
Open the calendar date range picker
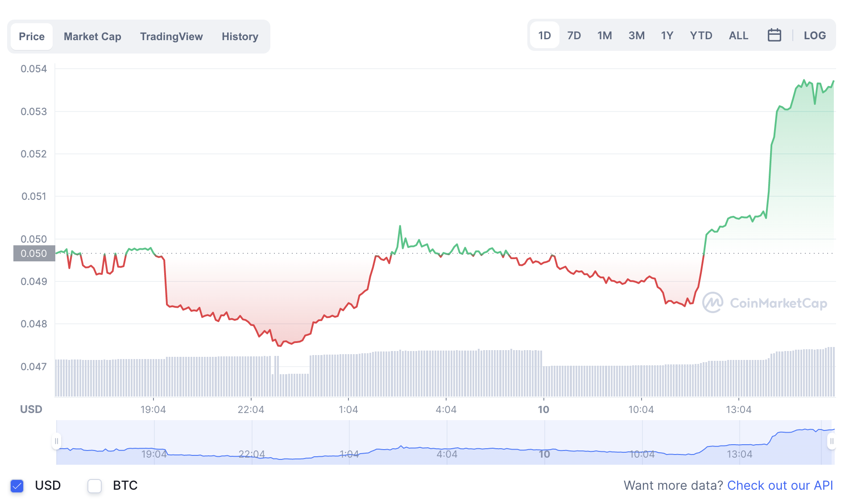[x=774, y=35]
